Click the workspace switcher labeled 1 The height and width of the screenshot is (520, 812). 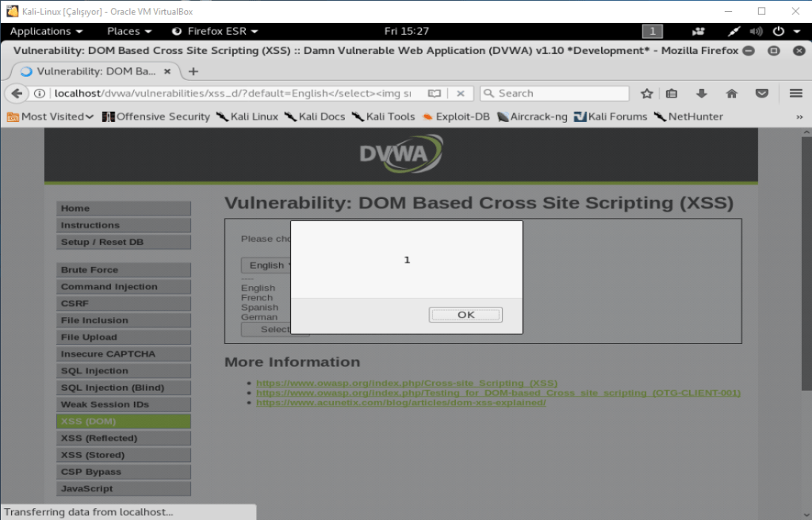click(x=652, y=31)
